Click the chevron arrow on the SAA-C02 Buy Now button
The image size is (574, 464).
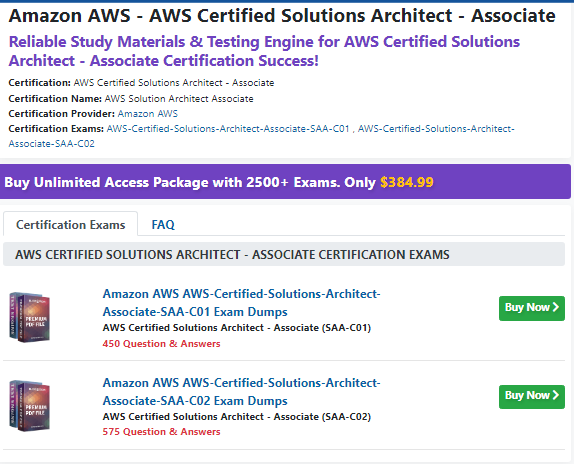[556, 395]
